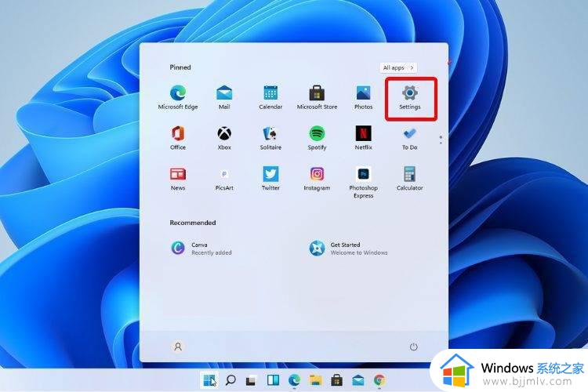Open the Twitter app
Screen dimensions: 588x392
tap(270, 179)
